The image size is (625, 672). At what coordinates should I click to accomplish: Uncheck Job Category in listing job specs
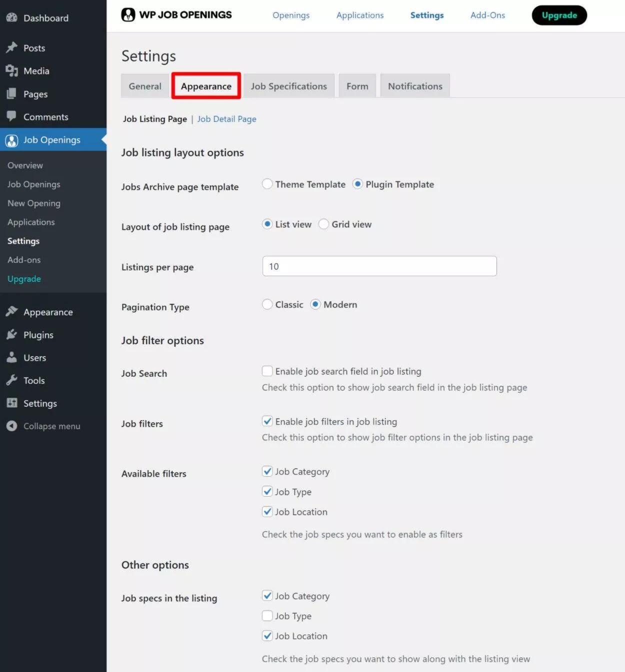point(267,596)
